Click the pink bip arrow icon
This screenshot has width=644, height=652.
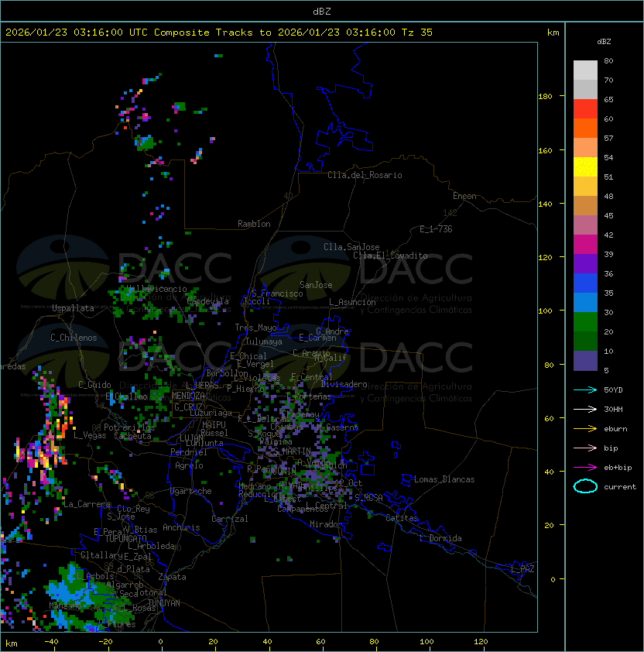click(585, 448)
